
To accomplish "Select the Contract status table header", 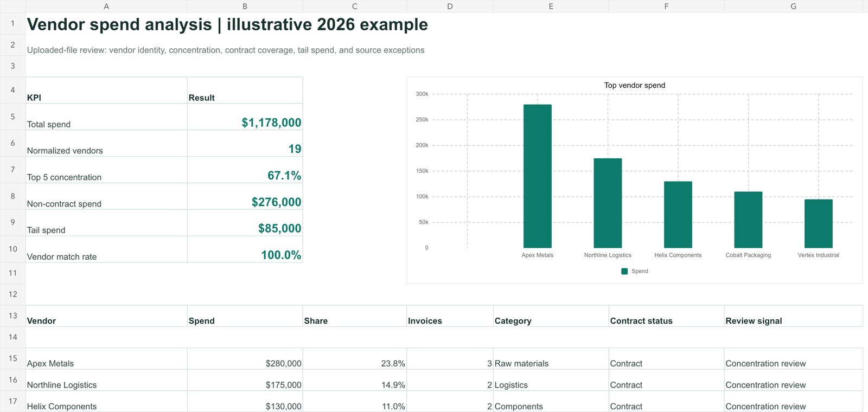I will [666, 316].
